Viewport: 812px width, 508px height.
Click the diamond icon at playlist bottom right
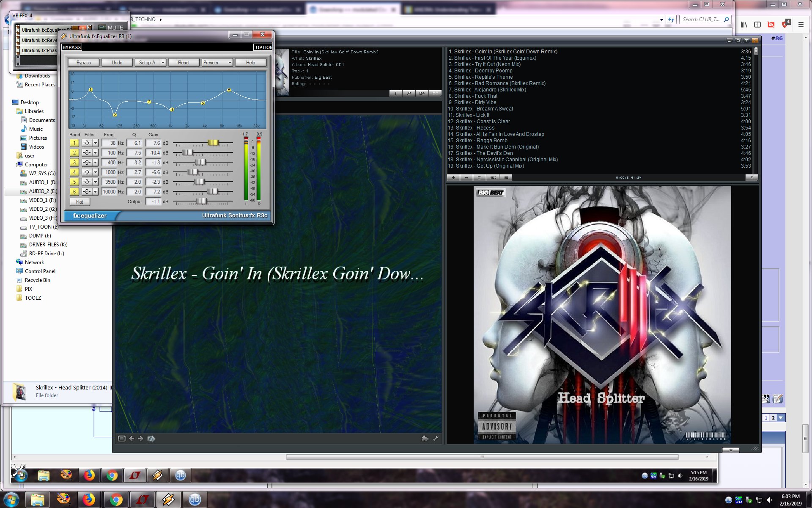coord(752,178)
